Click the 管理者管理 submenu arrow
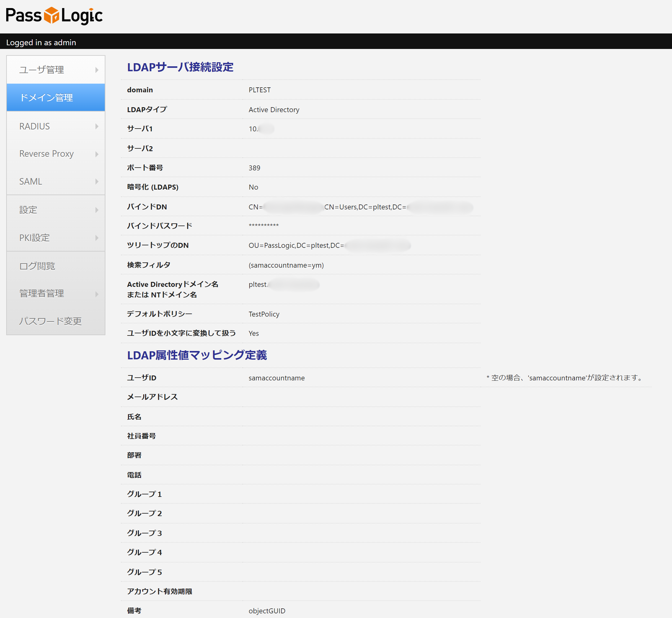Screen dimensions: 672x618 [97, 294]
